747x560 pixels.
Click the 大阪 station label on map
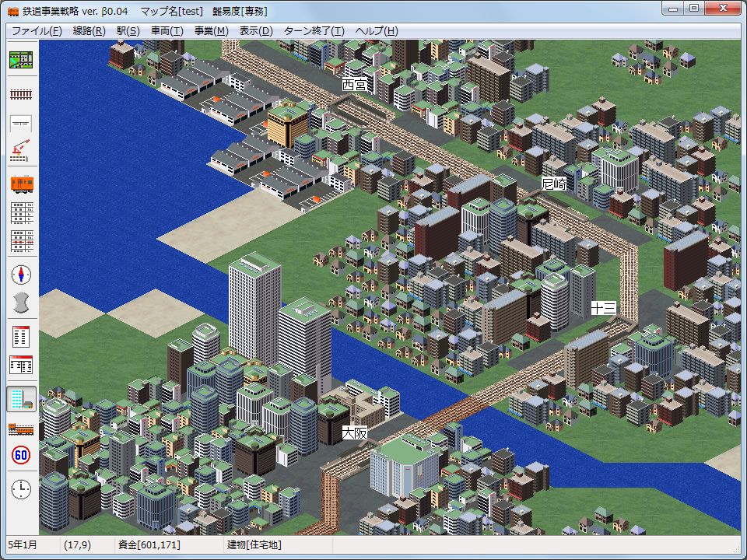(354, 433)
